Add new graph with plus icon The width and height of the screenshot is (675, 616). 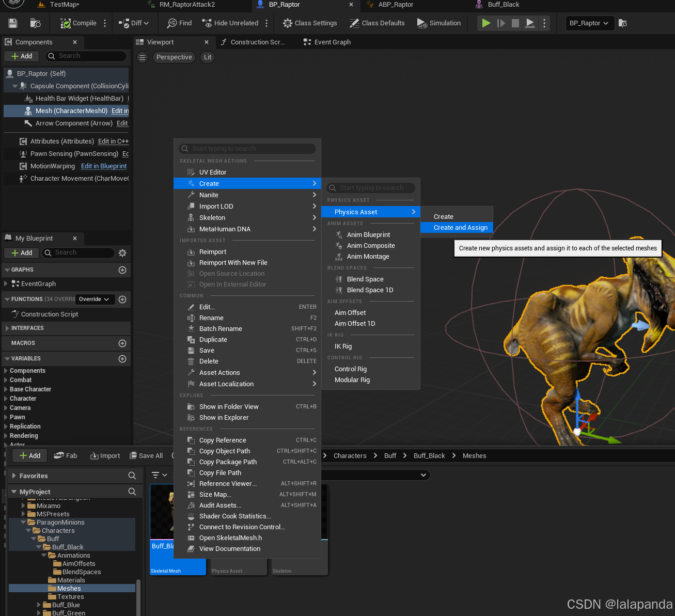pyautogui.click(x=122, y=270)
